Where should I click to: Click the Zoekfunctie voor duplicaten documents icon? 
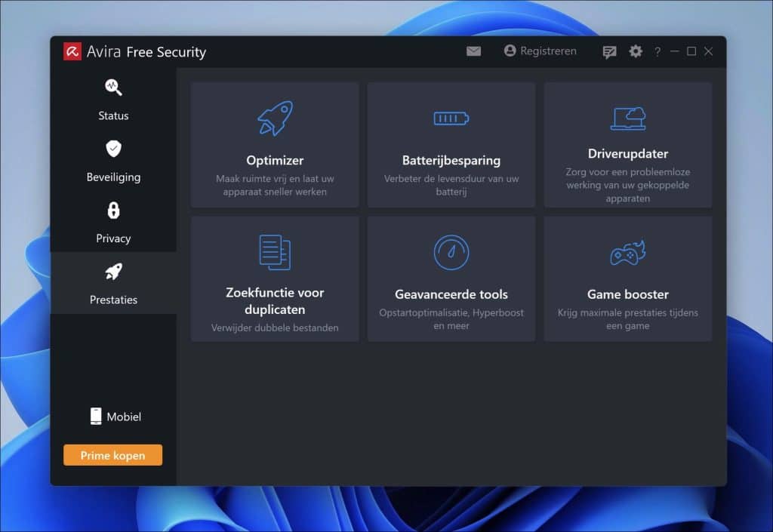[x=275, y=251]
